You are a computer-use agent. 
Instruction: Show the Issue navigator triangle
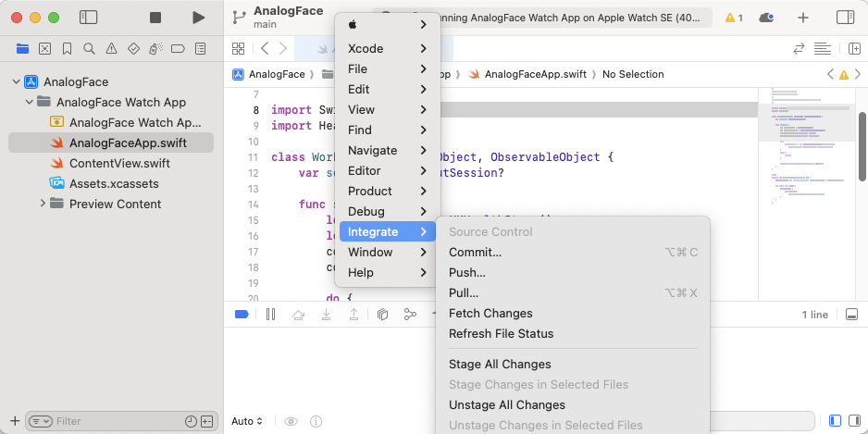(x=111, y=49)
